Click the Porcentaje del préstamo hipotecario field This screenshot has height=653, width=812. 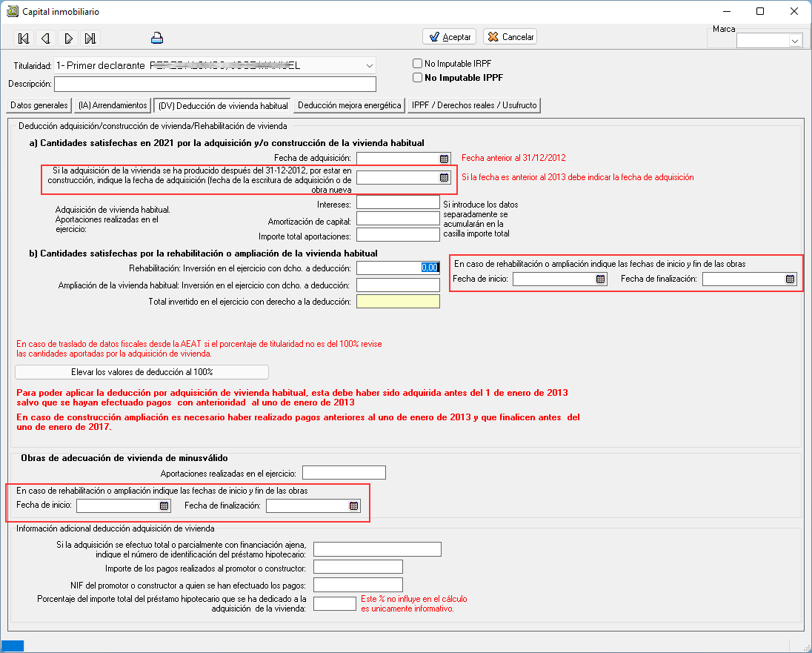pos(335,603)
